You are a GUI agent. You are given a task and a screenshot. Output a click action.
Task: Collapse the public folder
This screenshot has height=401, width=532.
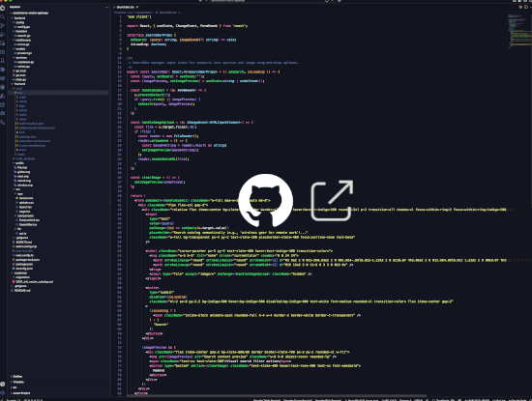point(19,163)
